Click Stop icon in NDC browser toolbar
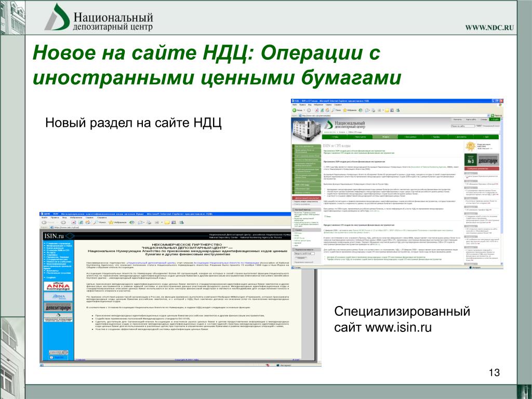Image resolution: width=532 pixels, height=399 pixels. (x=317, y=110)
